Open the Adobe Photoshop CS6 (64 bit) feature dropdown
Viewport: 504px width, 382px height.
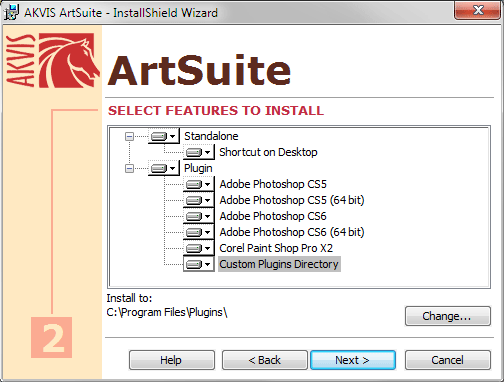[199, 232]
